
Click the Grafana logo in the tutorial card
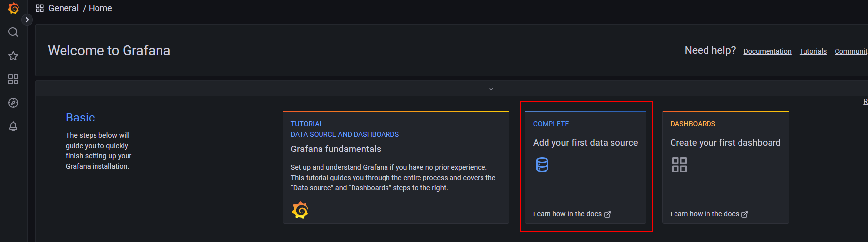[x=300, y=211]
